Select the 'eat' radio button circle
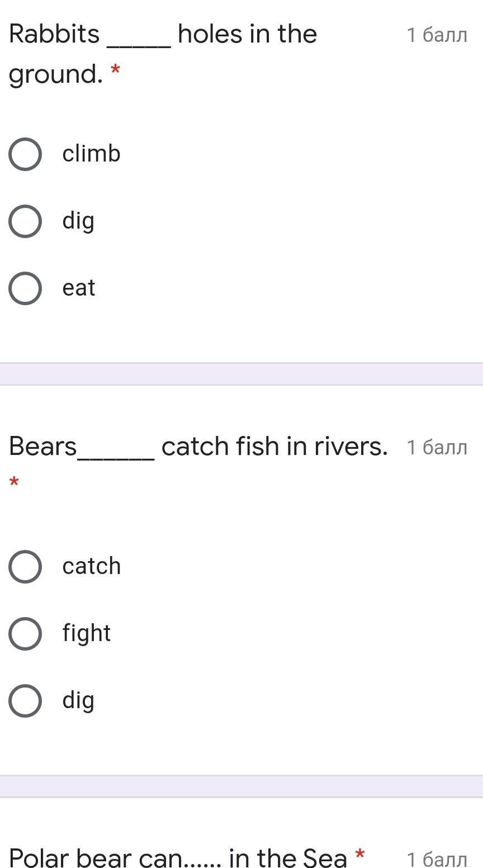 click(x=25, y=288)
